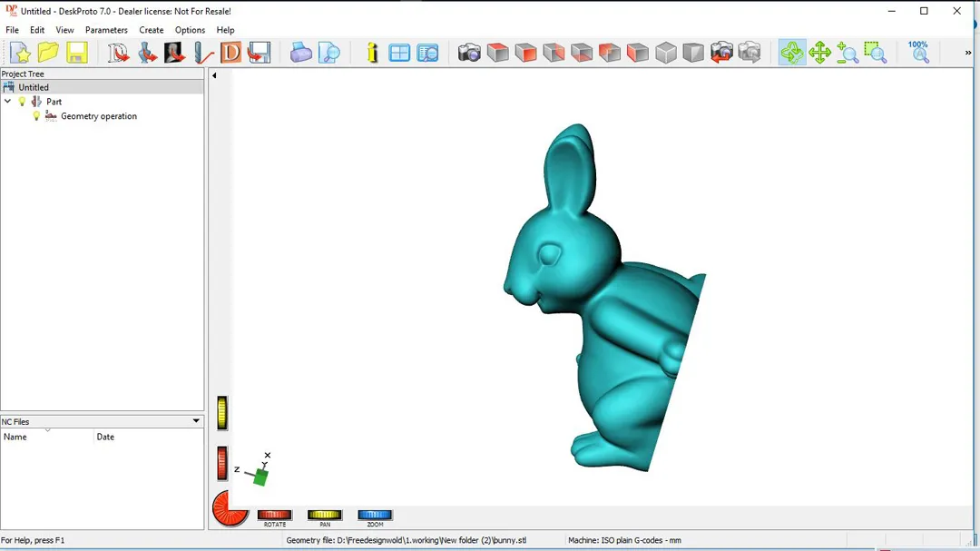Click the zoom window selection icon
Viewport: 980px width, 551px height.
tap(875, 53)
